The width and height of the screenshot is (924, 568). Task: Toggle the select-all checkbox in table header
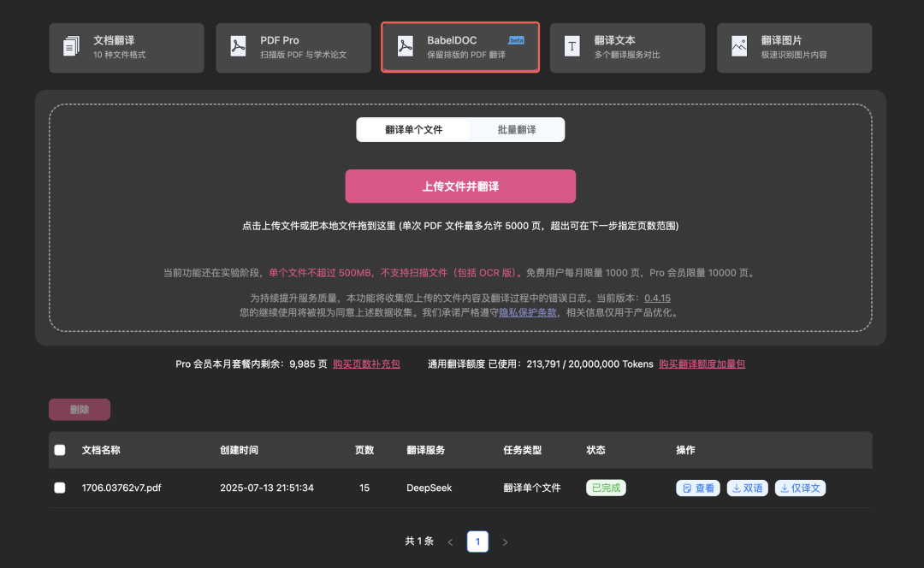(x=60, y=450)
